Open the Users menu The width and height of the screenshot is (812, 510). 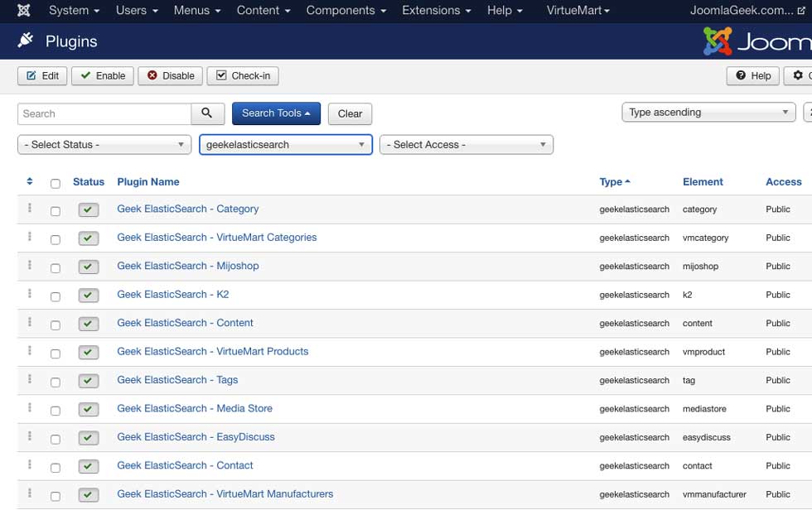point(137,10)
